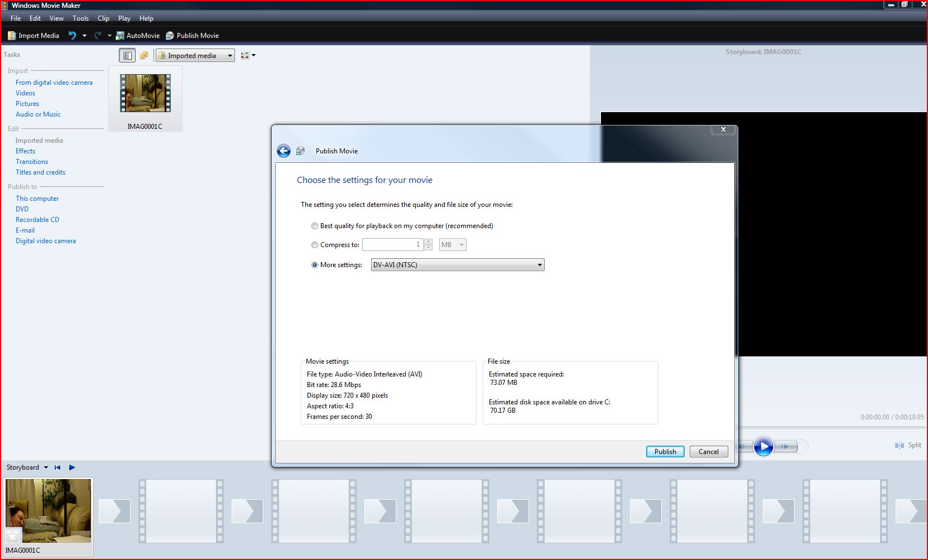Click the Audio or Music link
The width and height of the screenshot is (928, 560).
pyautogui.click(x=38, y=114)
